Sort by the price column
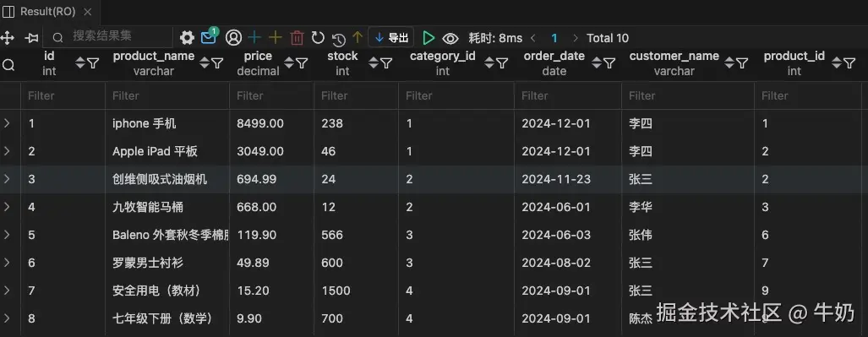 [288, 63]
